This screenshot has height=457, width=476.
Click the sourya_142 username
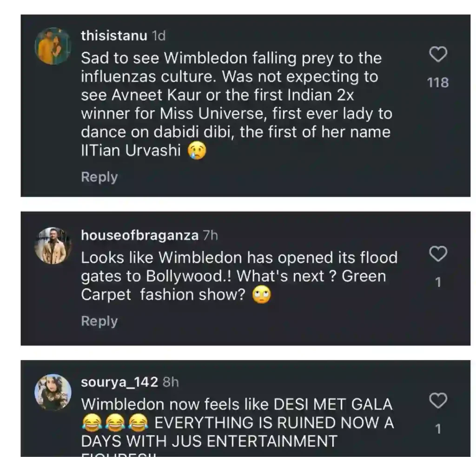120,382
